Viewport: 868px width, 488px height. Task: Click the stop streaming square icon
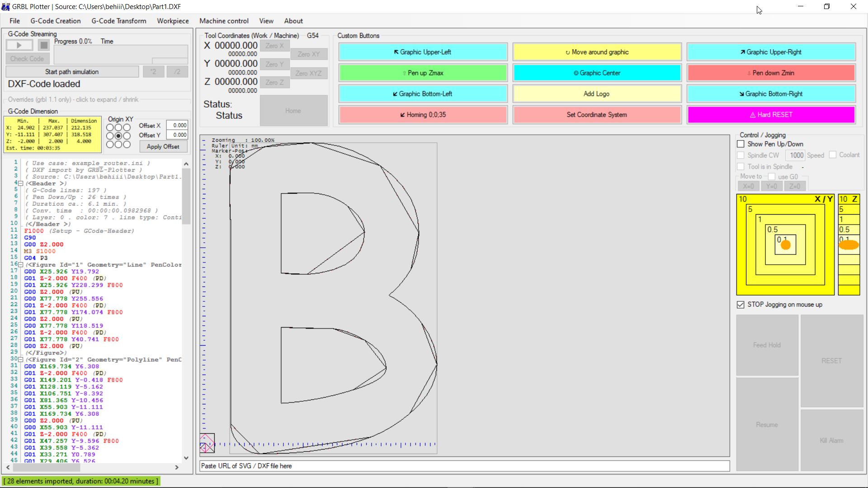point(44,45)
